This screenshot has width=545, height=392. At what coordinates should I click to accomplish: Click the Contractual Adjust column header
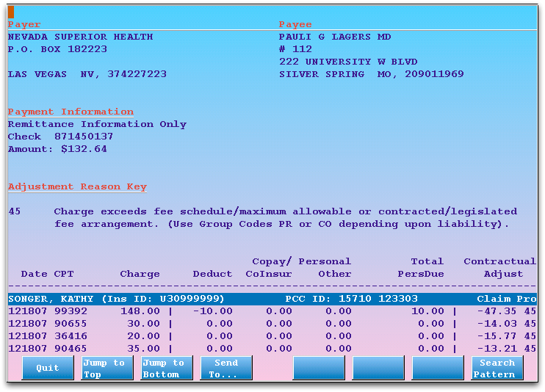(500, 268)
